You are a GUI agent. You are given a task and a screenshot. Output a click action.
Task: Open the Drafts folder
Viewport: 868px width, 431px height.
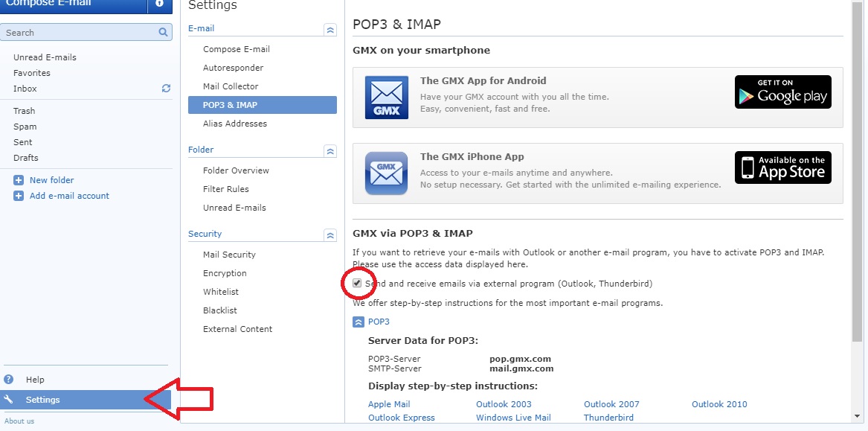pos(26,158)
